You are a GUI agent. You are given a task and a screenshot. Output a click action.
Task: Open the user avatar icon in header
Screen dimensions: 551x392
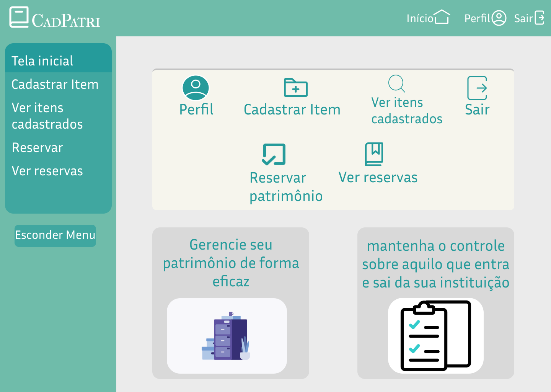click(499, 18)
